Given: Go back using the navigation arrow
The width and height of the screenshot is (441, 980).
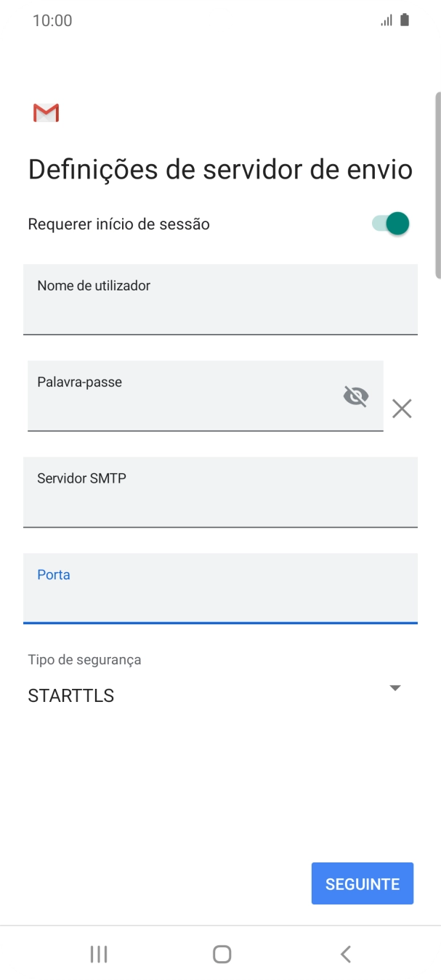Looking at the screenshot, I should pyautogui.click(x=345, y=954).
